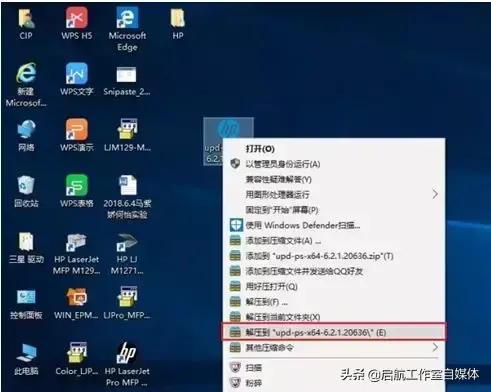Viewport: 491px width, 392px height.
Task: Select 兼容性疑难解答(Y) from context menu
Action: tap(334, 179)
